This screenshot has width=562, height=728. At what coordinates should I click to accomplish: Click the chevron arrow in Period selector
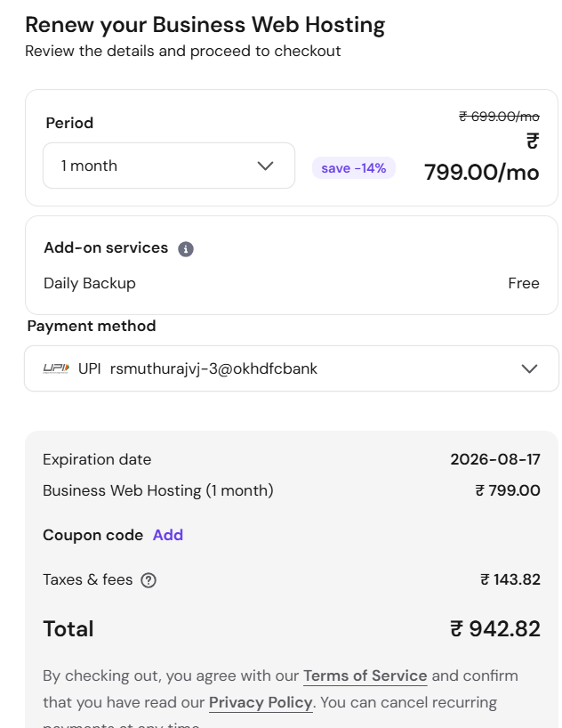pos(266,166)
